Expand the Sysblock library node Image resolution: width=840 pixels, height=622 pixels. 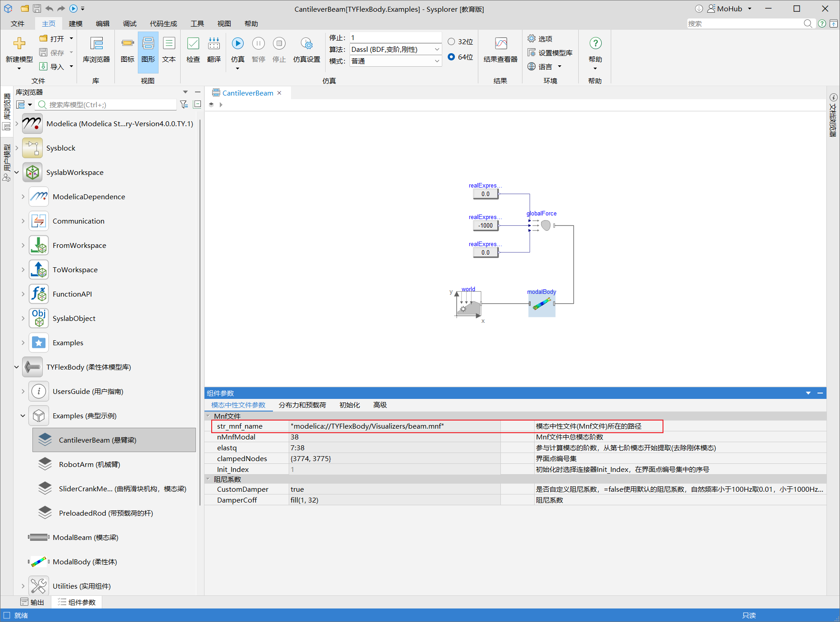17,148
